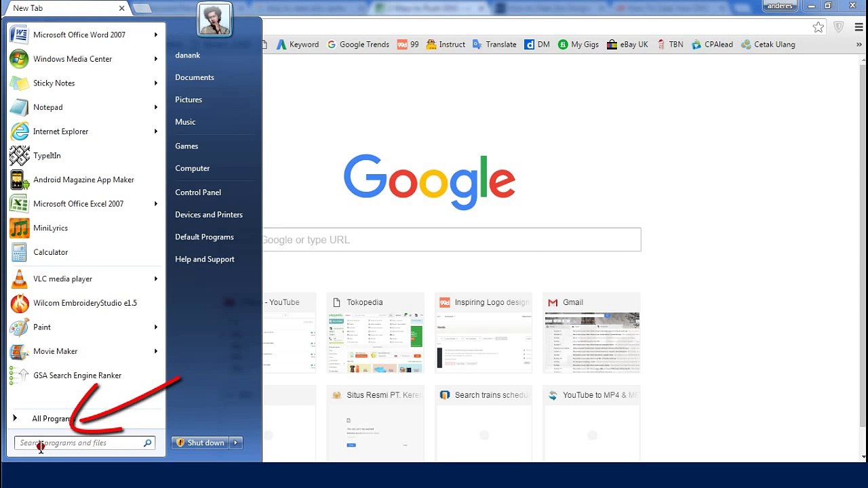Switch to the New Tab browser tab

pyautogui.click(x=66, y=8)
